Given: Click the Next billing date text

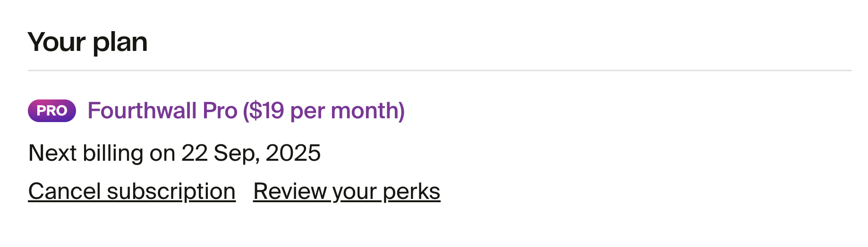Looking at the screenshot, I should pyautogui.click(x=174, y=153).
